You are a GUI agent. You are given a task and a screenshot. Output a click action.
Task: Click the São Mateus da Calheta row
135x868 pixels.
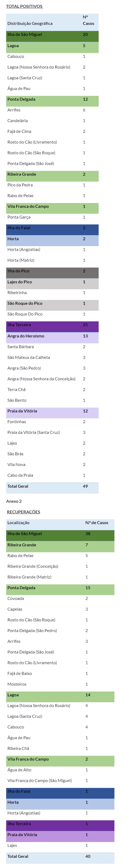[x=52, y=358]
